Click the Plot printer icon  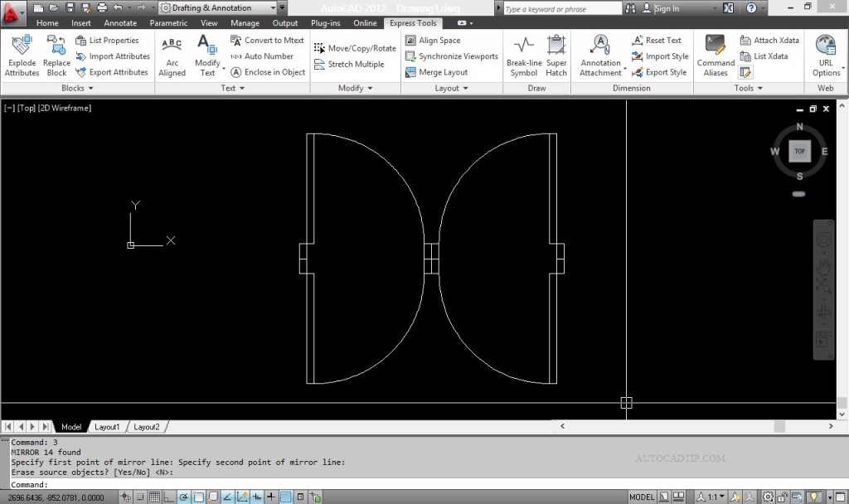tap(102, 7)
